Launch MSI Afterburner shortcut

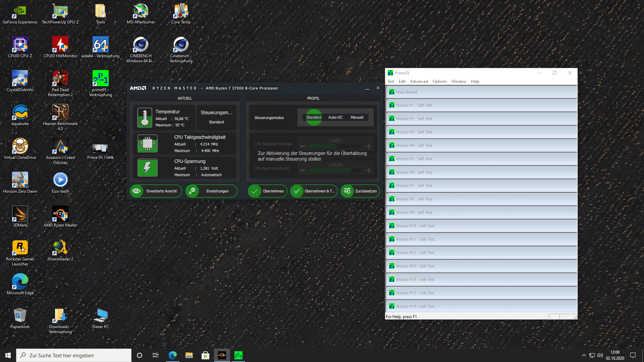pos(141,14)
